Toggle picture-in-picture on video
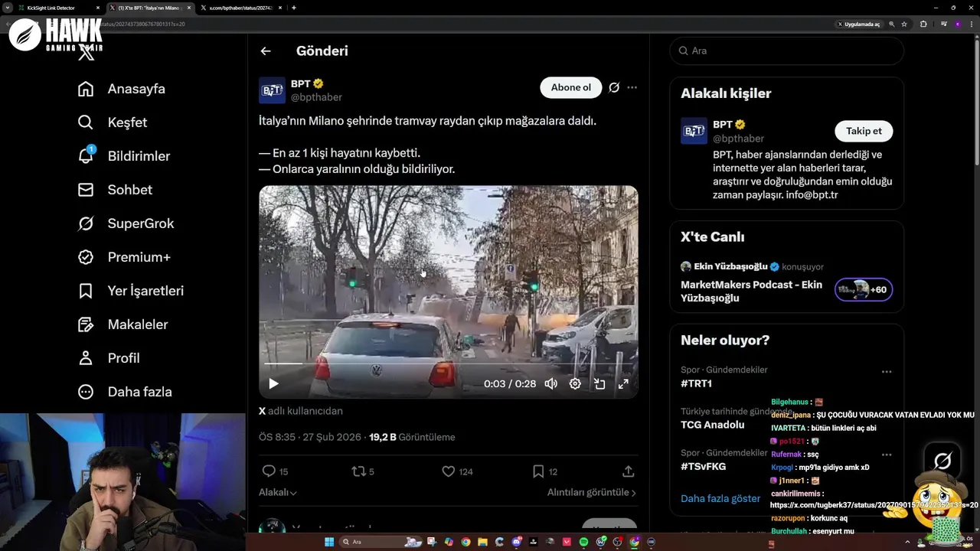This screenshot has height=551, width=980. pos(599,384)
